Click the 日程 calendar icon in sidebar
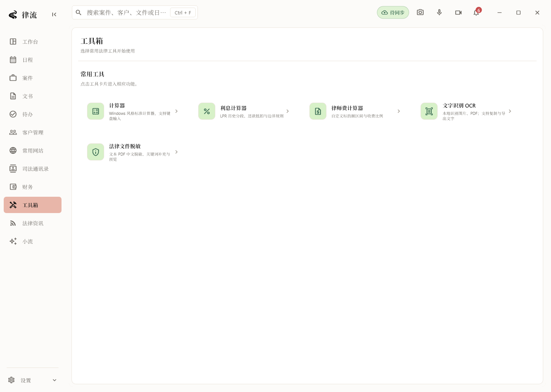Image resolution: width=551 pixels, height=392 pixels. pos(13,60)
